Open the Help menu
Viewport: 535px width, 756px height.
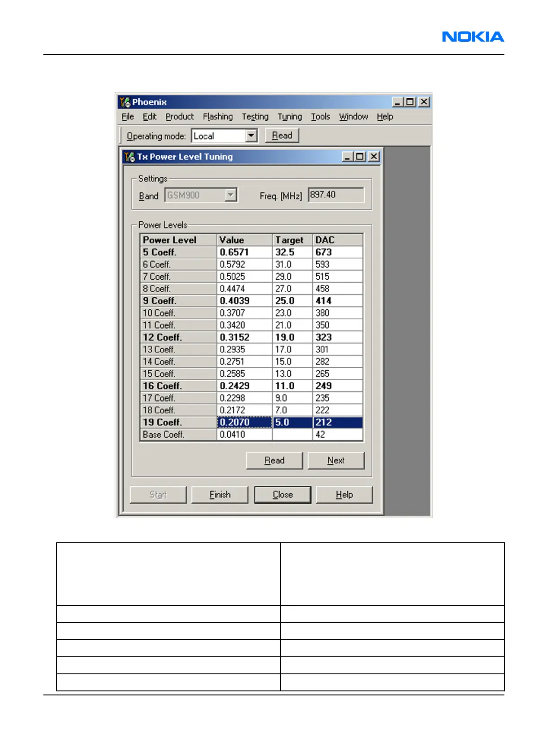(x=385, y=117)
